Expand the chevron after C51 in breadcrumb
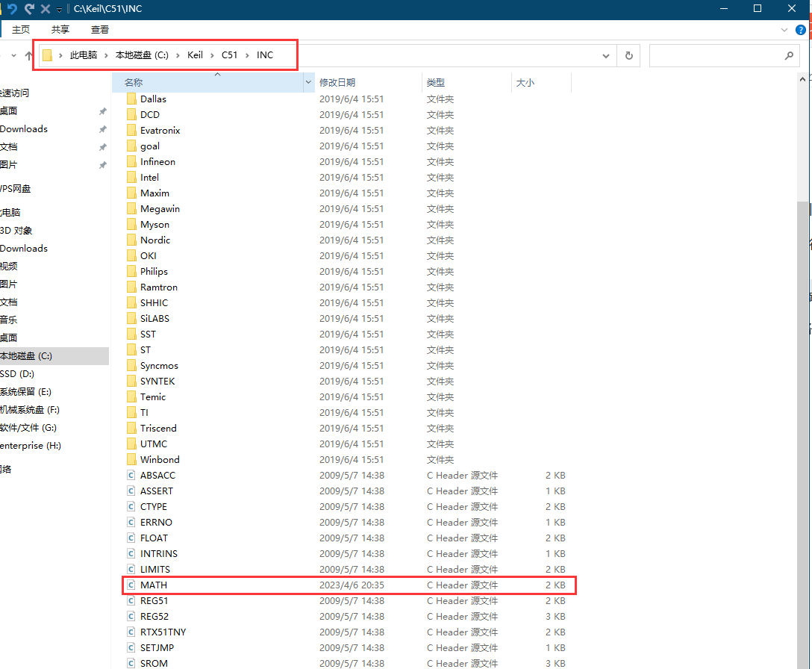Viewport: 812px width, 669px height. pyautogui.click(x=248, y=55)
